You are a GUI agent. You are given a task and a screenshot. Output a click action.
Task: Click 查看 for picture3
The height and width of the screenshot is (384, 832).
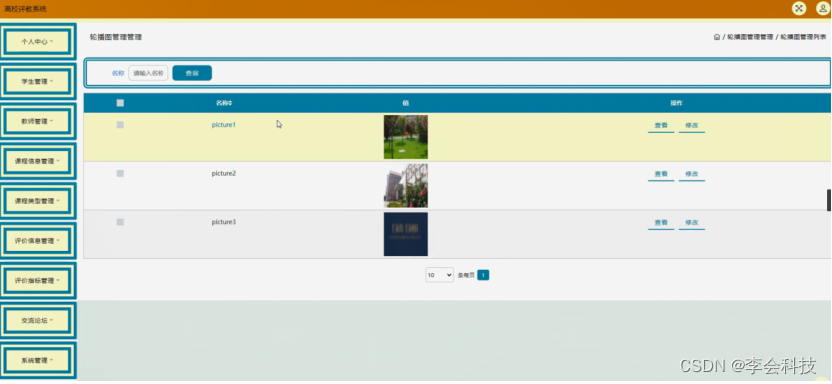(x=661, y=223)
